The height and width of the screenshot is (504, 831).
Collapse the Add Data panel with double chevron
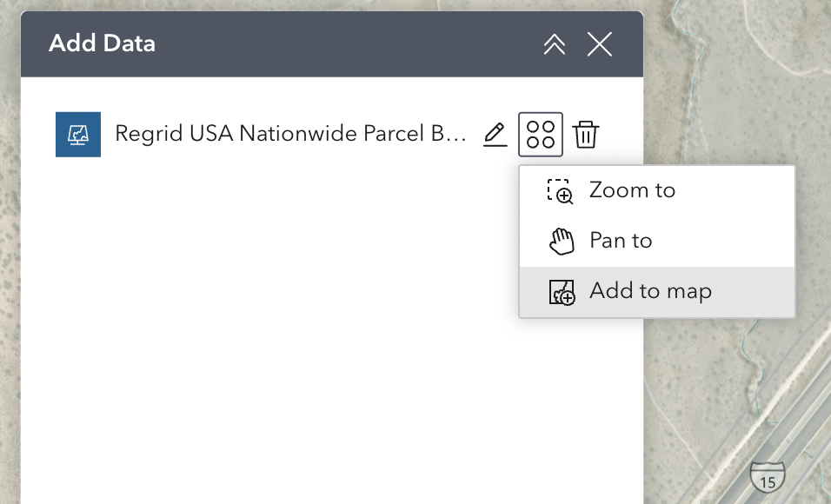(x=555, y=44)
